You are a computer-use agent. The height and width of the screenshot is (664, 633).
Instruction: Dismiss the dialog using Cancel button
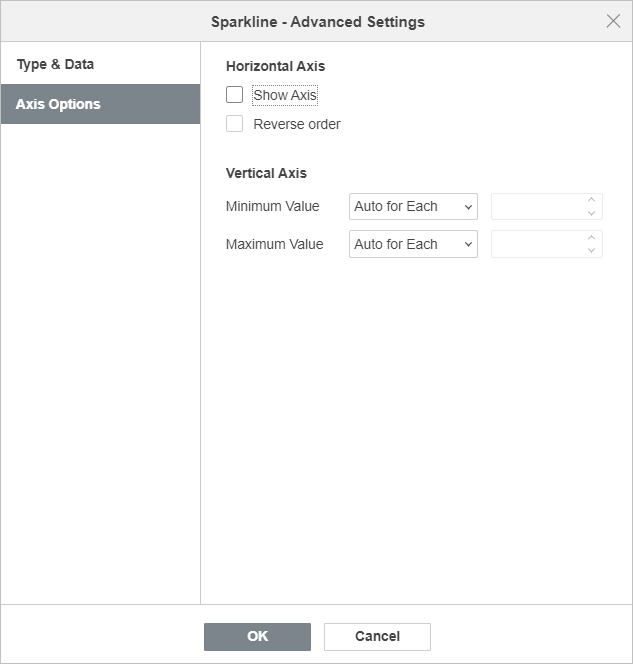[377, 636]
